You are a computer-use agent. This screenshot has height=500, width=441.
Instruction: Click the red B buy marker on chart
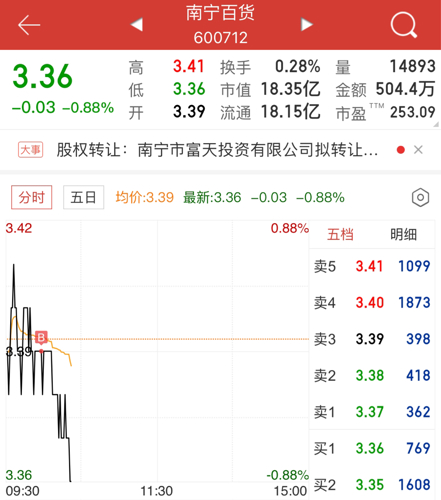coord(41,338)
